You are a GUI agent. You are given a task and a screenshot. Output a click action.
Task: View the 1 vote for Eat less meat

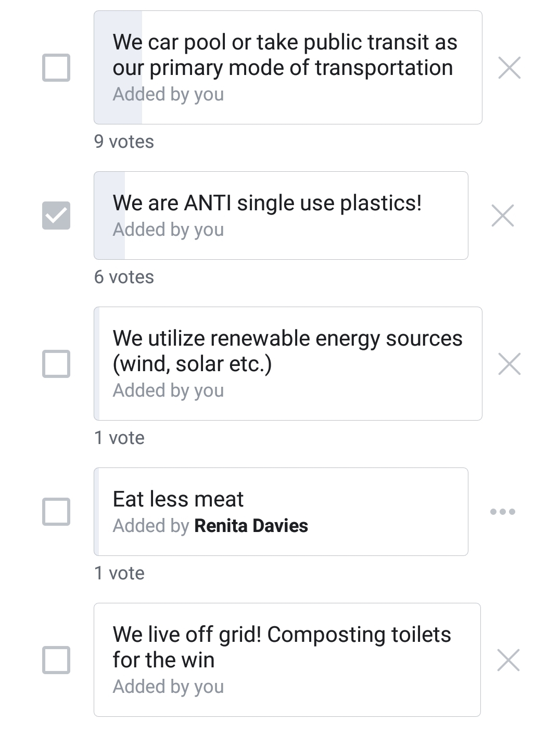tap(119, 573)
